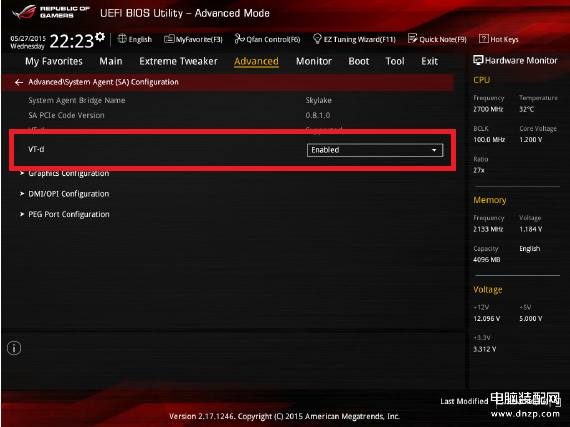Click Last Modified at bottom bar
Image resolution: width=570 pixels, height=427 pixels.
pos(464,401)
